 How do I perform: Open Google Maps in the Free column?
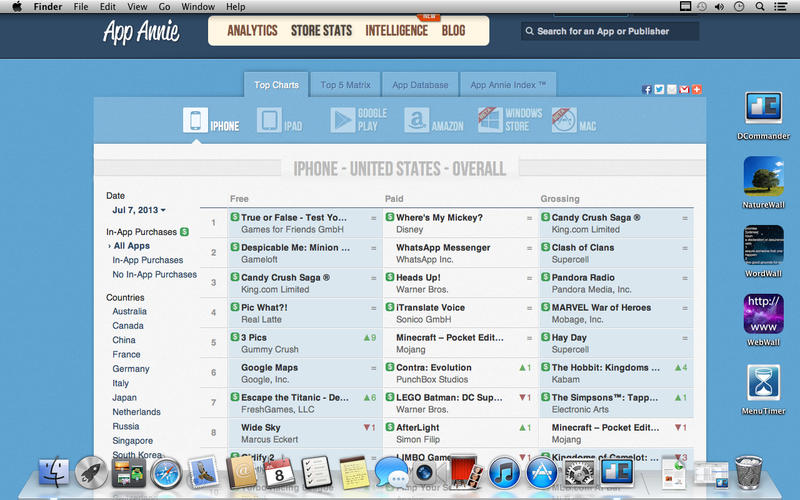tap(269, 367)
